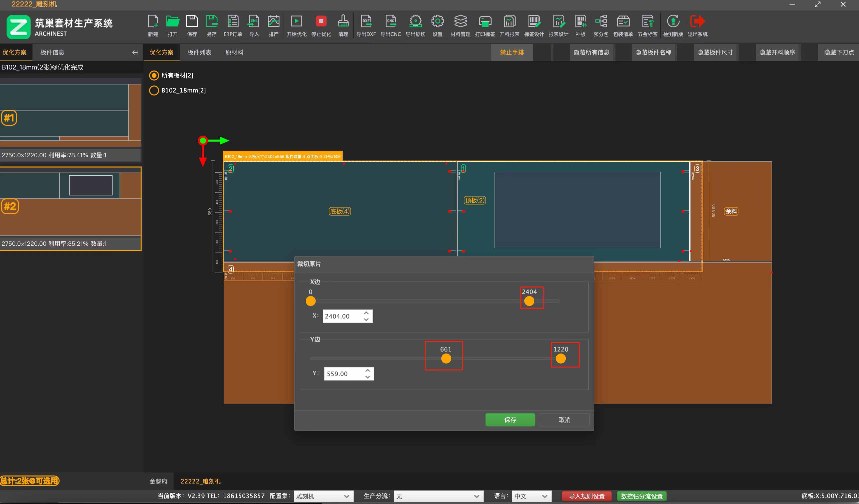Click 取消 to cancel the dialog
This screenshot has height=504, width=859.
coord(565,420)
